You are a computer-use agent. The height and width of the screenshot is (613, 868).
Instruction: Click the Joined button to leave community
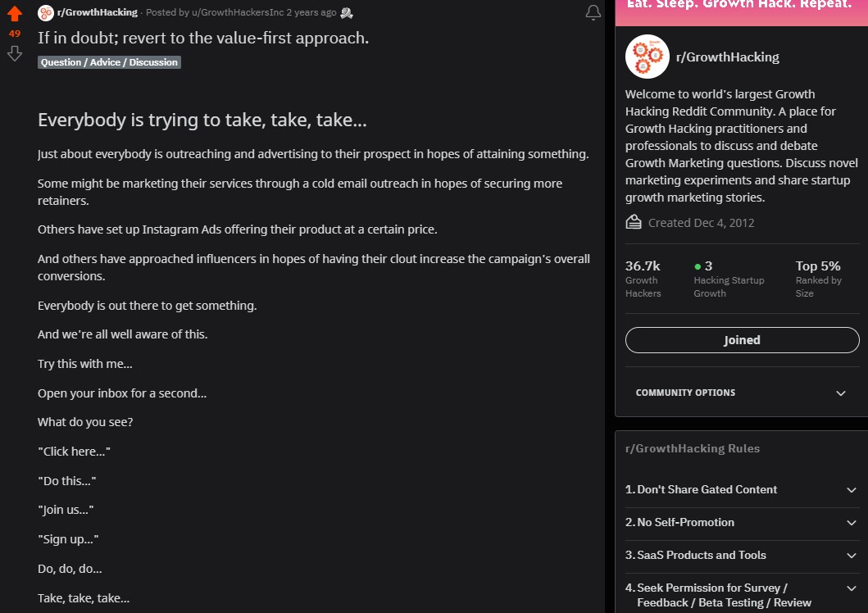[742, 340]
